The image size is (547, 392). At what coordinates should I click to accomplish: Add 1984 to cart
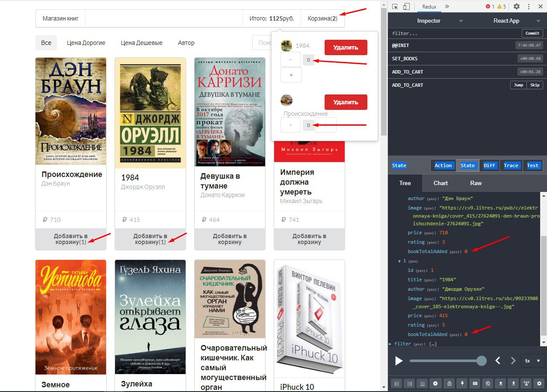coord(150,239)
